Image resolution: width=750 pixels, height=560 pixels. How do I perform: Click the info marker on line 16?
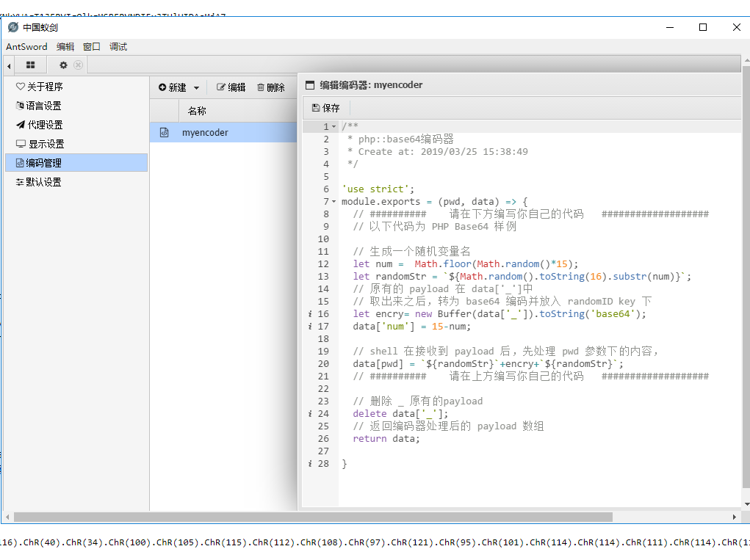click(310, 314)
